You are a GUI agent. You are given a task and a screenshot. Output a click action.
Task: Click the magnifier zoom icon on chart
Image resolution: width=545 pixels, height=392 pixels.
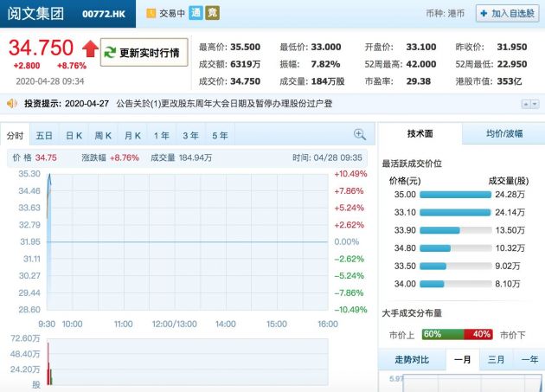pos(359,134)
